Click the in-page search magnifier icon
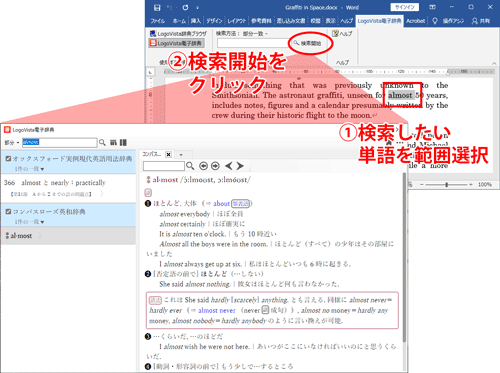 pos(190,166)
